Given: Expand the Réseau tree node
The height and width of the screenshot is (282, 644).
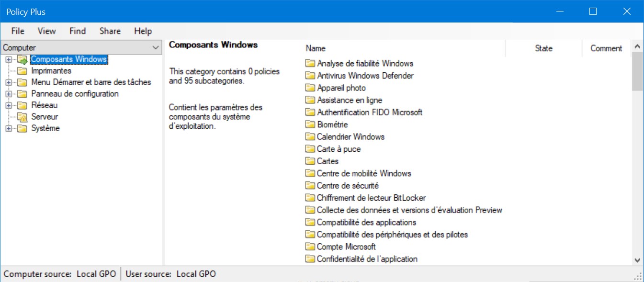Looking at the screenshot, I should (8, 105).
